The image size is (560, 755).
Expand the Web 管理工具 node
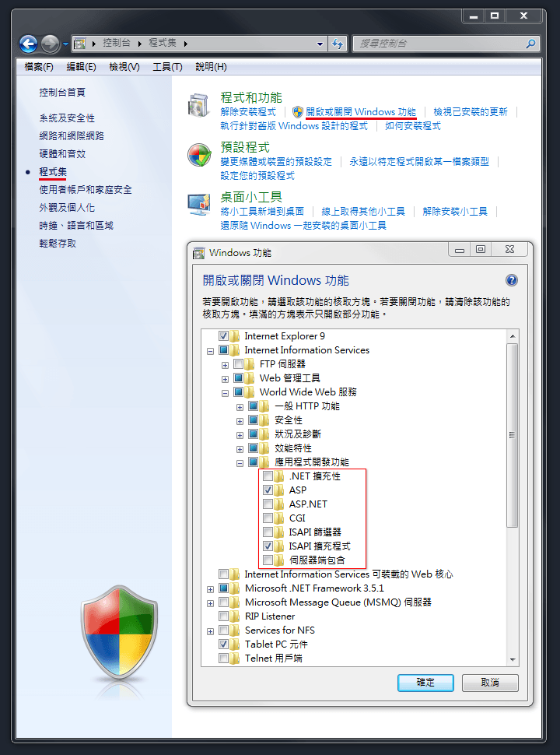tap(225, 379)
